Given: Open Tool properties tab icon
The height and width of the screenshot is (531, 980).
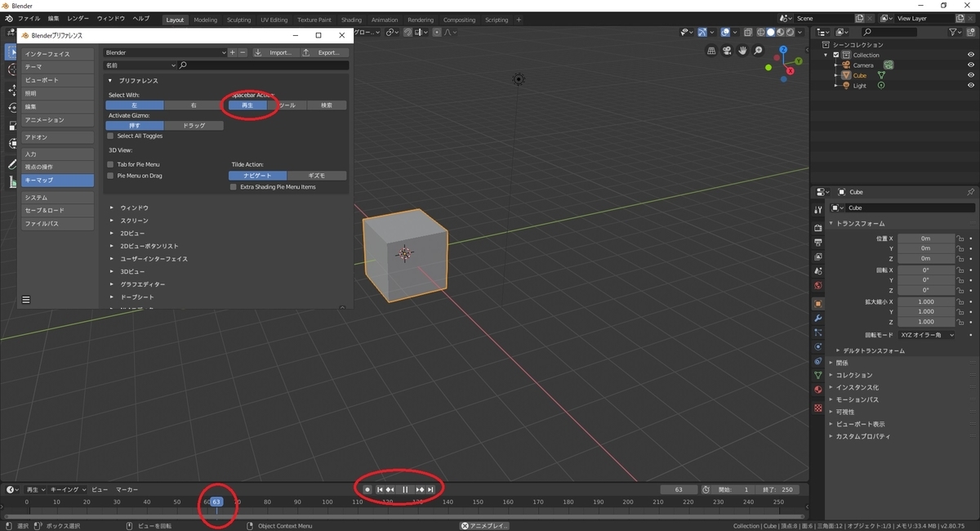Looking at the screenshot, I should 818,210.
